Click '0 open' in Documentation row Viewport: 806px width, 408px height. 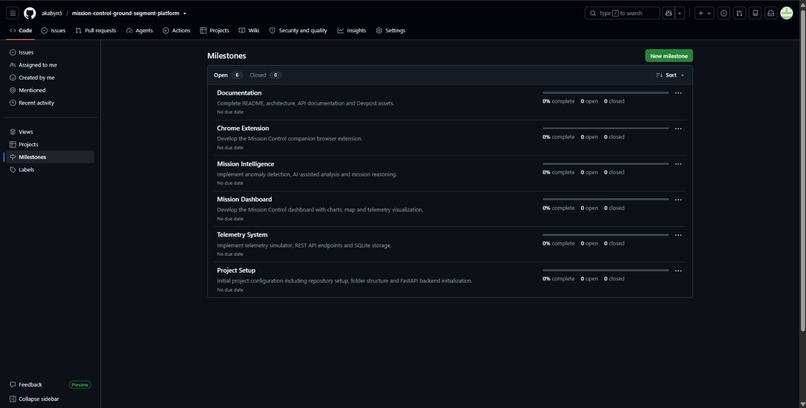(589, 102)
